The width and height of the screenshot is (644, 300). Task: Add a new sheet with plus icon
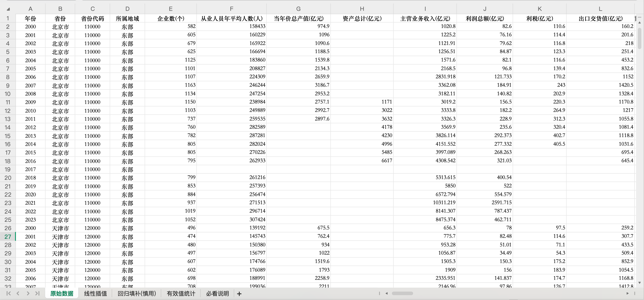click(x=239, y=294)
